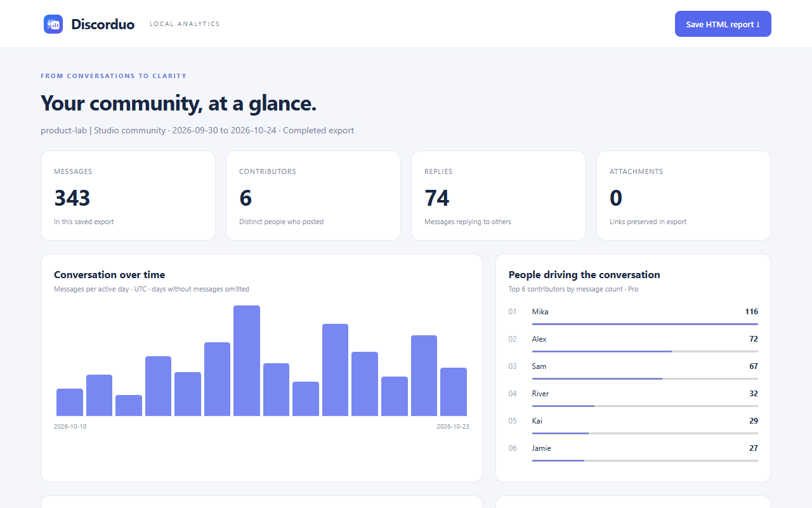Click the Conversation over time heading
Image resolution: width=812 pixels, height=508 pixels.
coord(109,275)
